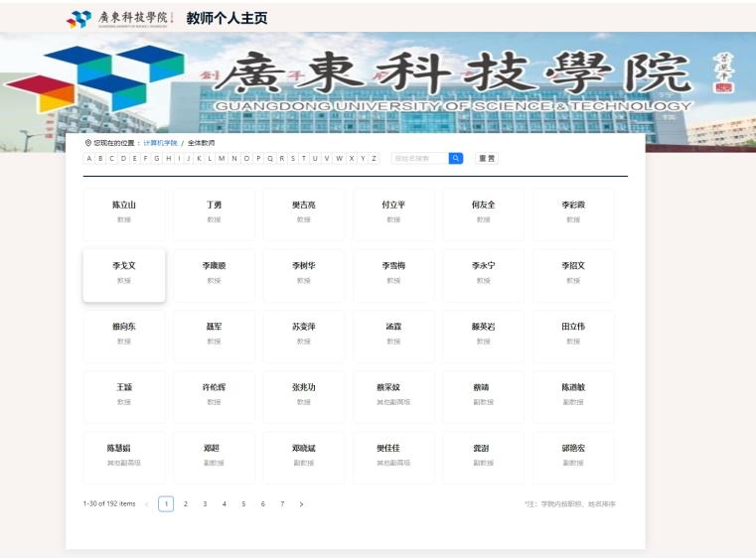Click the location pin icon in breadcrumb
This screenshot has height=558, width=756.
click(x=88, y=143)
